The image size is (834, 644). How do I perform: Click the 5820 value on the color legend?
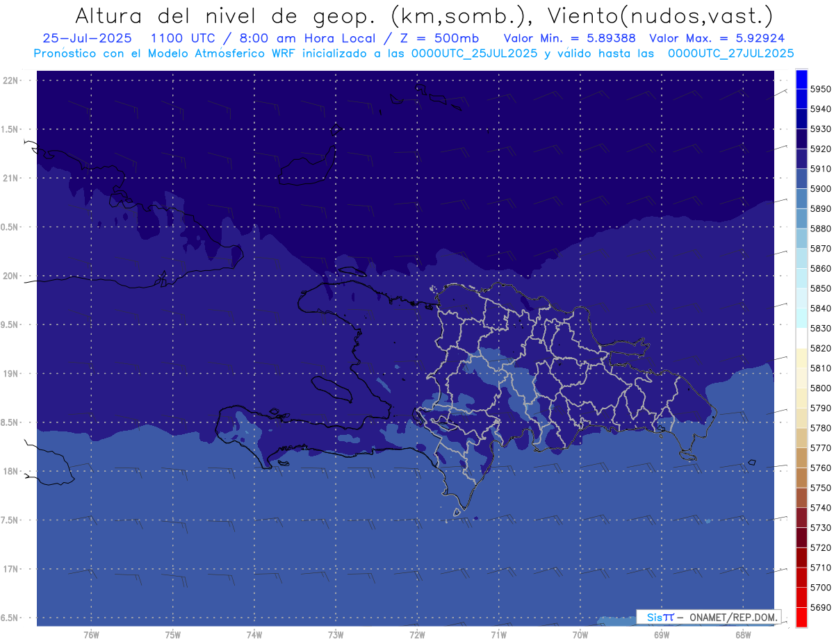(820, 348)
